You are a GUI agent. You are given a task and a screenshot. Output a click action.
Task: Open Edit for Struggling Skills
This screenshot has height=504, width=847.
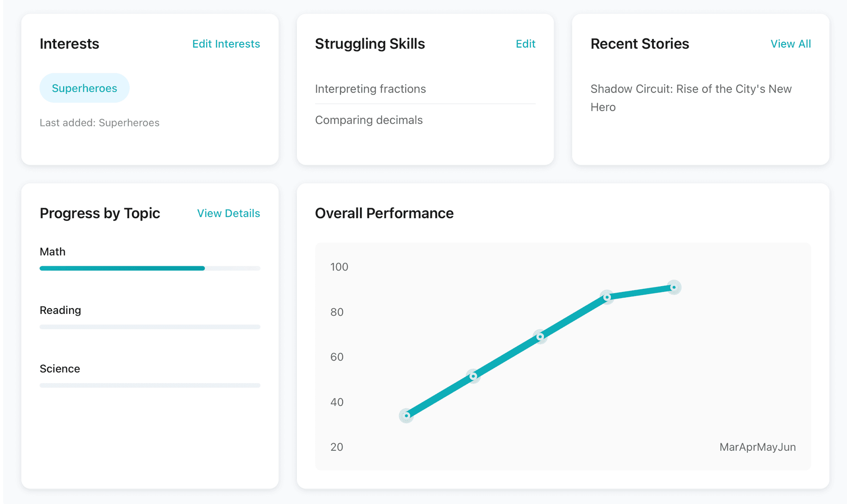click(x=525, y=44)
